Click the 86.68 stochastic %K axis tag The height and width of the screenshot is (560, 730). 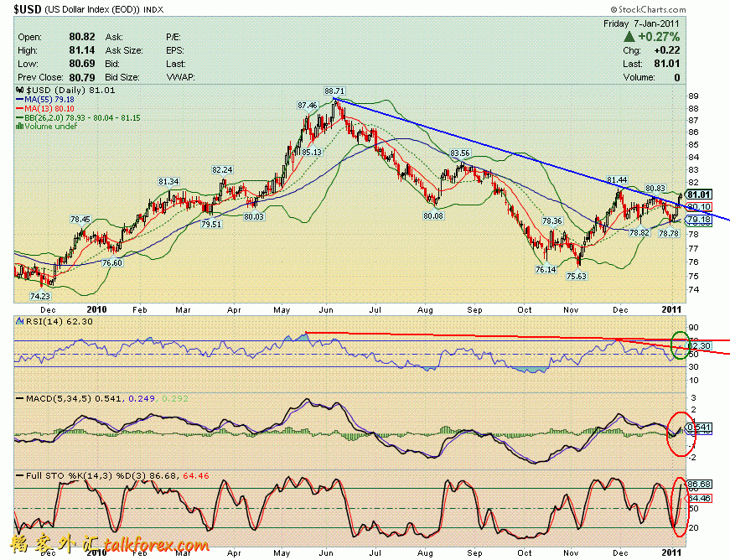point(699,484)
